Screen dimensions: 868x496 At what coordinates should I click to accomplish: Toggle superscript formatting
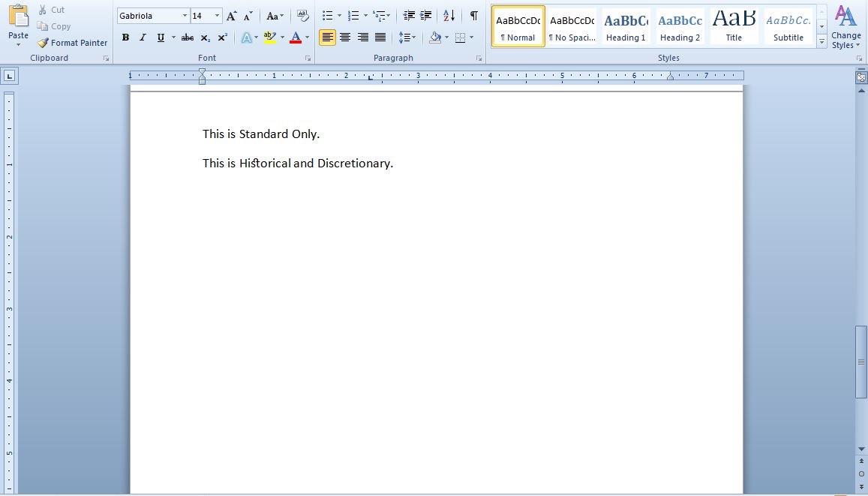(x=221, y=37)
